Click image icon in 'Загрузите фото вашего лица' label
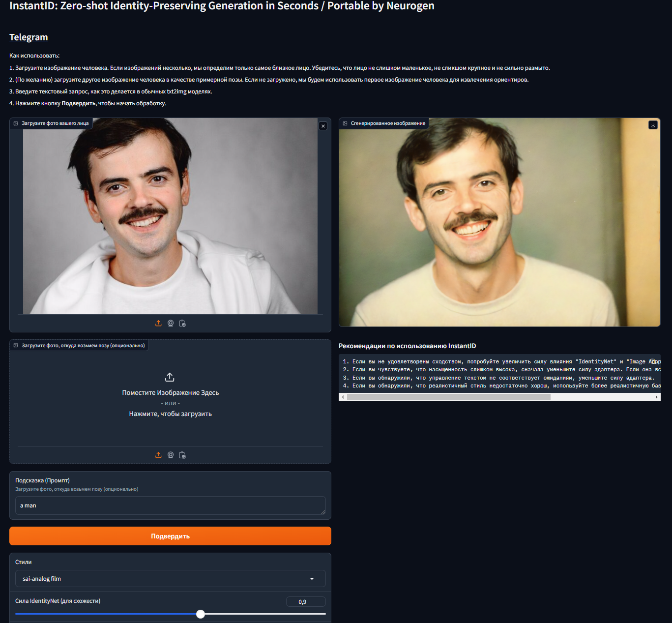 point(16,123)
